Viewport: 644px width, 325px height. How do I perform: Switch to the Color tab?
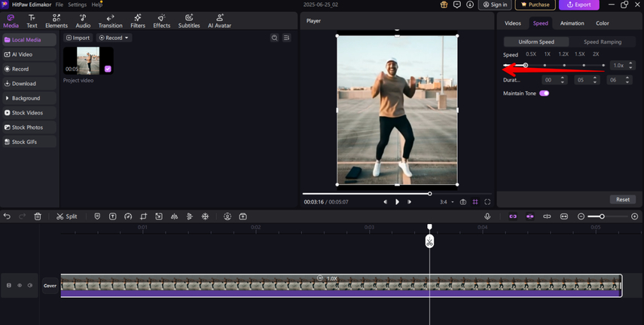coord(603,23)
